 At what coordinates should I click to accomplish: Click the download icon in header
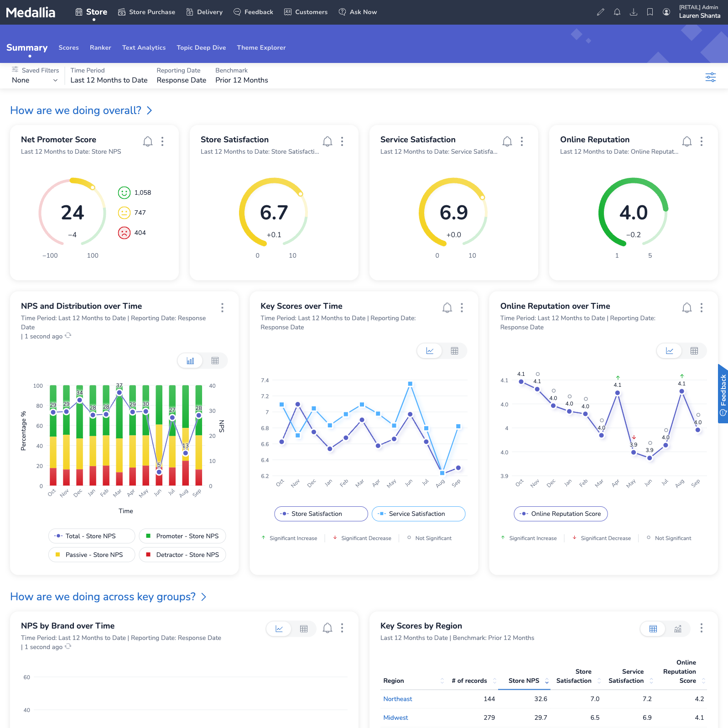pos(633,12)
